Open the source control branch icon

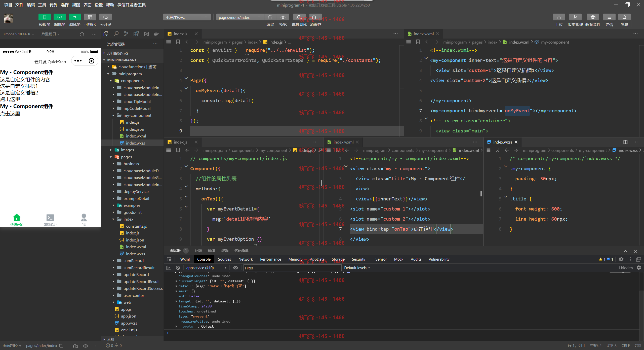(126, 34)
